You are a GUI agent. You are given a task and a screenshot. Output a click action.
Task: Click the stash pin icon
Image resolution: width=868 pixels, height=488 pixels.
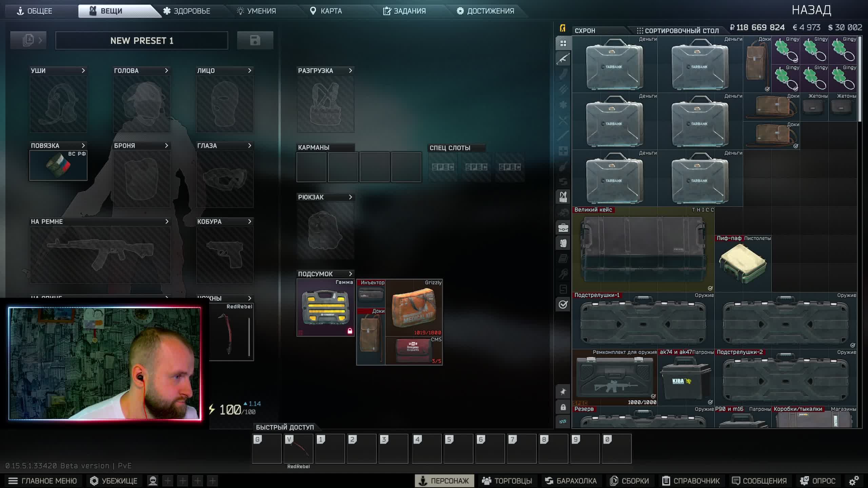563,392
